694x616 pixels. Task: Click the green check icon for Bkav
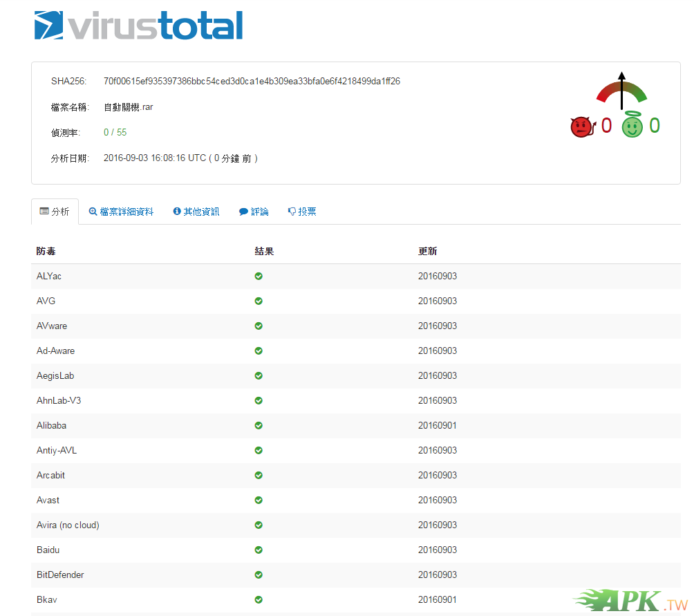tap(259, 599)
